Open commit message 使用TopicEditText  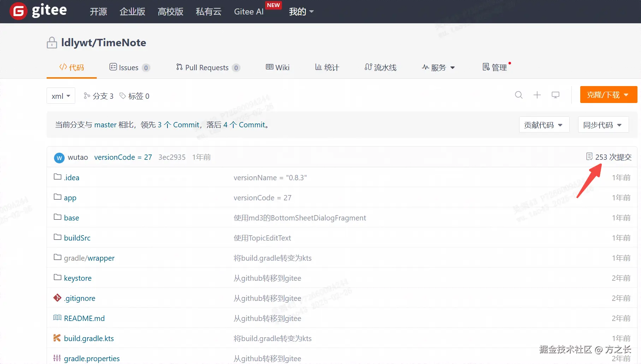point(262,238)
